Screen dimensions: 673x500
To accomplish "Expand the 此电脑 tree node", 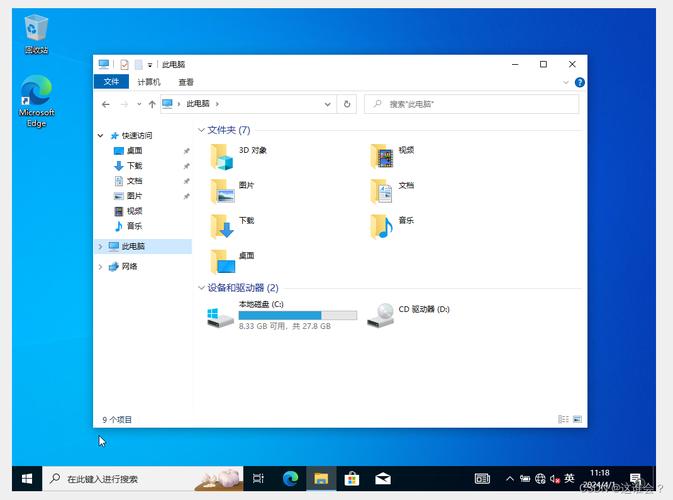I will point(100,246).
